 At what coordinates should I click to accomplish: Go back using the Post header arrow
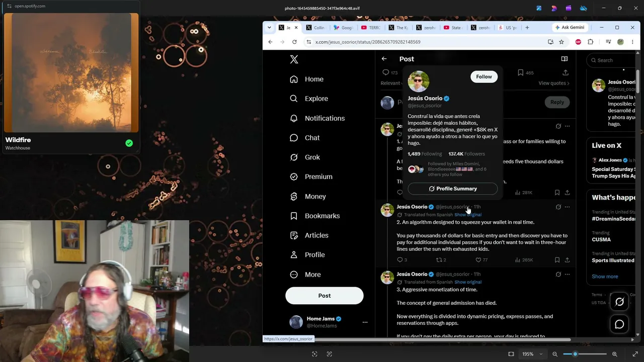coord(384,59)
